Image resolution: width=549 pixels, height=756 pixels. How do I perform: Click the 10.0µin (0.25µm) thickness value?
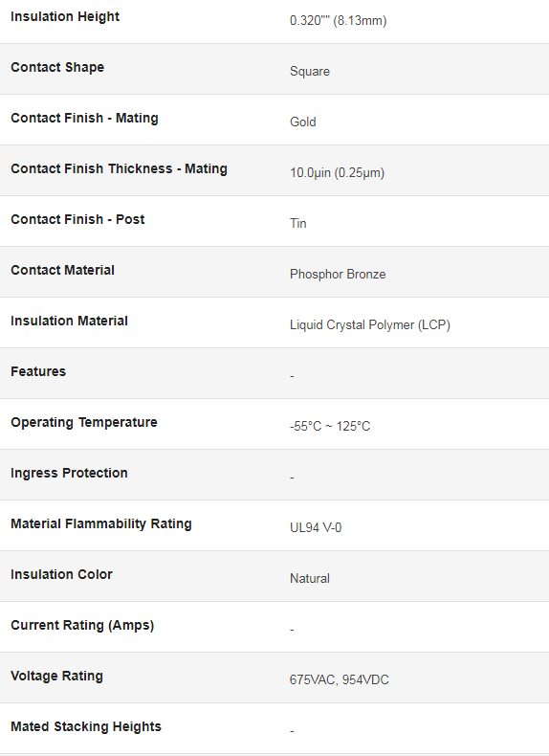click(x=338, y=172)
